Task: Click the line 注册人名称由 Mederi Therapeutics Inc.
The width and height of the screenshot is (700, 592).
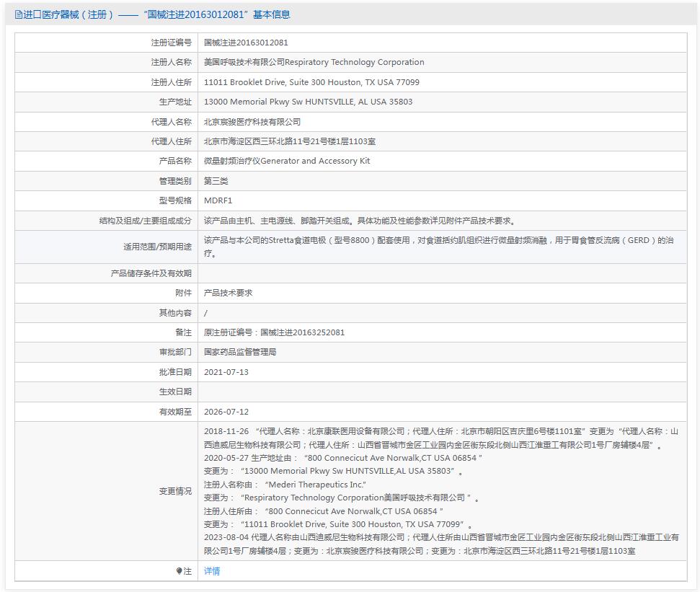Action: (x=285, y=485)
